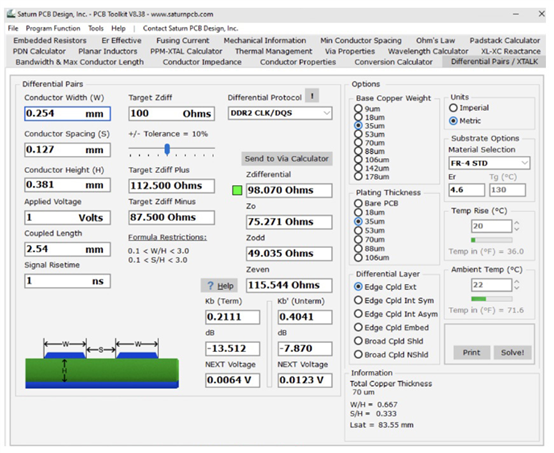Viewport: 554px width, 453px height.
Task: Click the Send to Via Calculator button
Action: (x=287, y=159)
